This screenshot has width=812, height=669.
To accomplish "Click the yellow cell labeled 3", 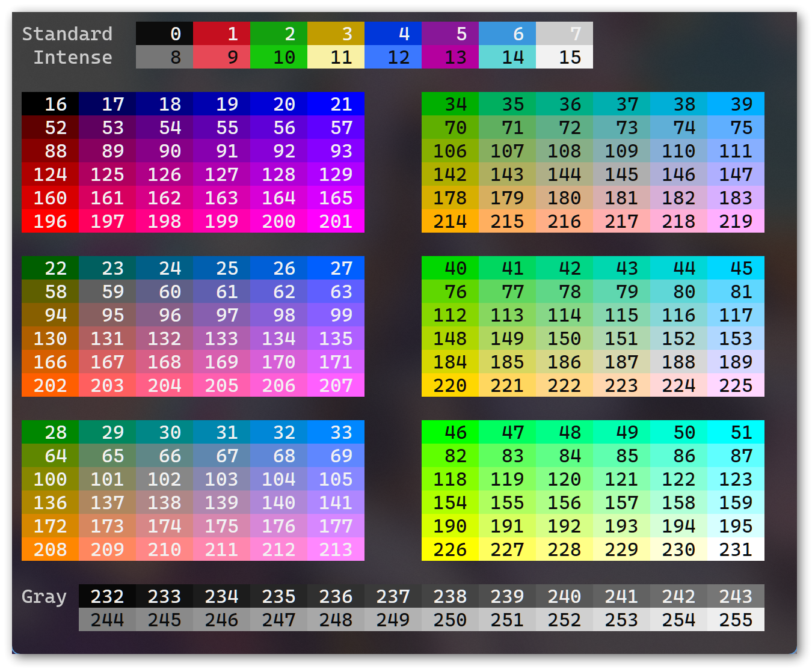I will [336, 34].
